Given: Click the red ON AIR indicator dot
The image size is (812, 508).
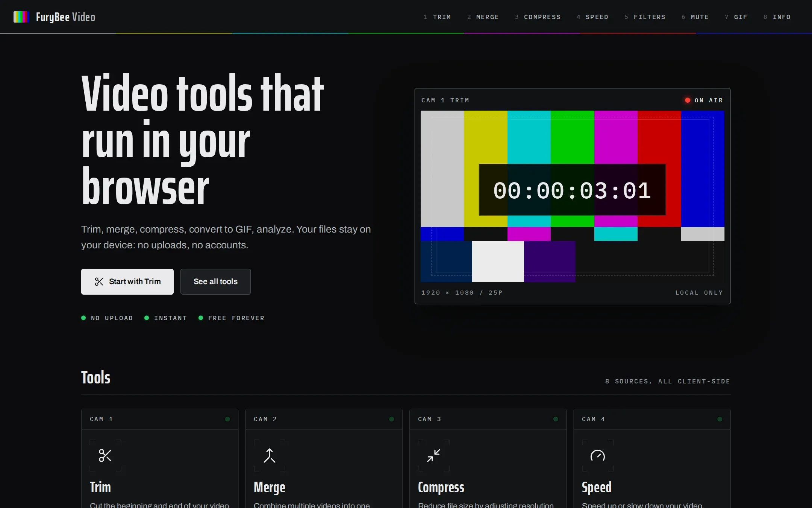Looking at the screenshot, I should (x=688, y=100).
